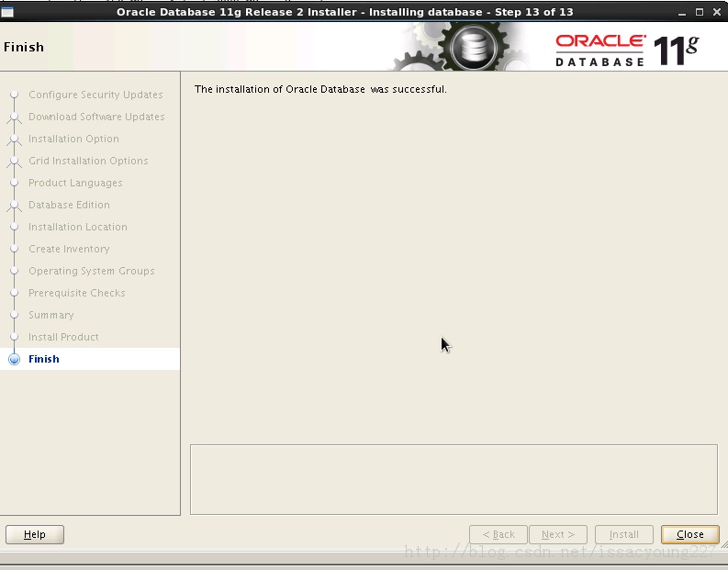Open the Help button
The height and width of the screenshot is (570, 728).
tap(35, 534)
